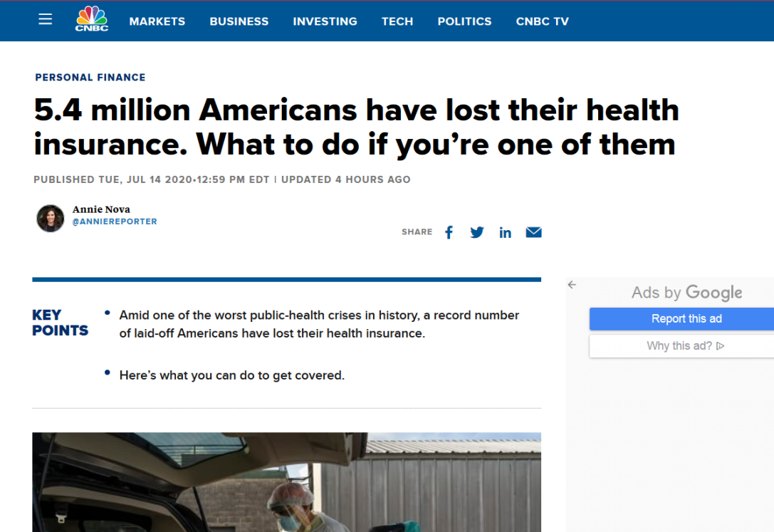Share article via email envelope icon

(x=533, y=232)
